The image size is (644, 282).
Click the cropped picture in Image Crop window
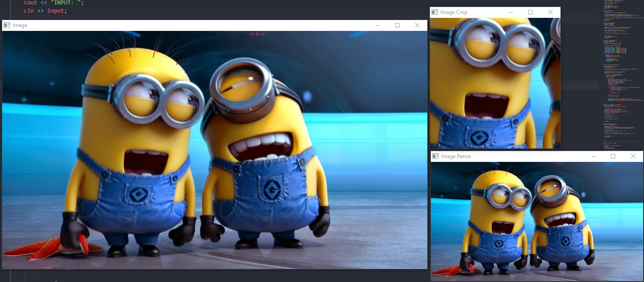495,83
